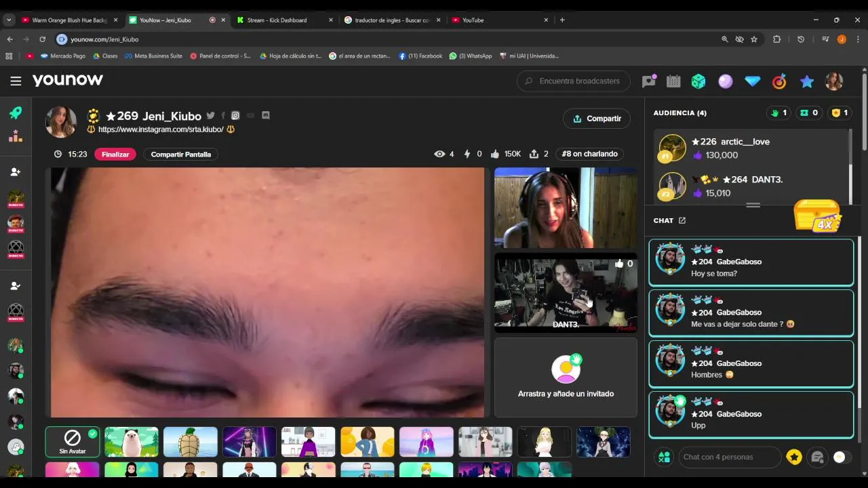Screen dimensions: 868x488
Task: Open the gifts icon left of chat input
Action: [664, 457]
